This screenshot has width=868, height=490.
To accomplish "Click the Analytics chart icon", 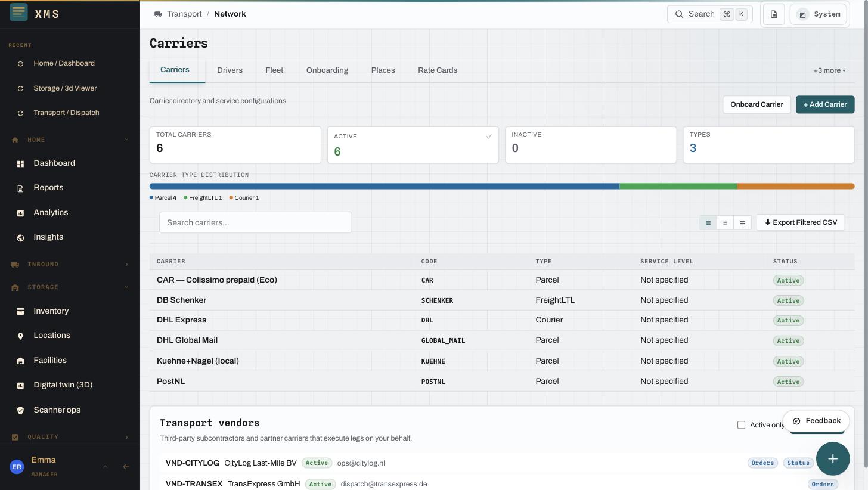I will click(x=20, y=213).
